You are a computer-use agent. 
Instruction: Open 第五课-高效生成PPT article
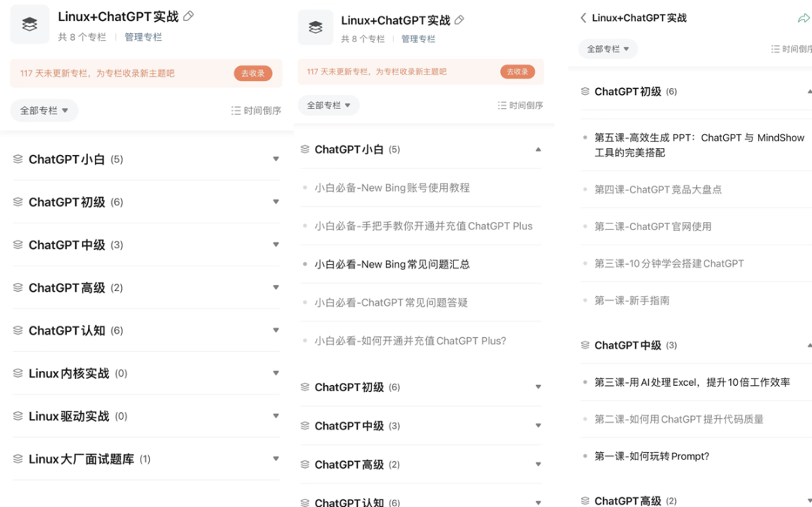point(699,145)
